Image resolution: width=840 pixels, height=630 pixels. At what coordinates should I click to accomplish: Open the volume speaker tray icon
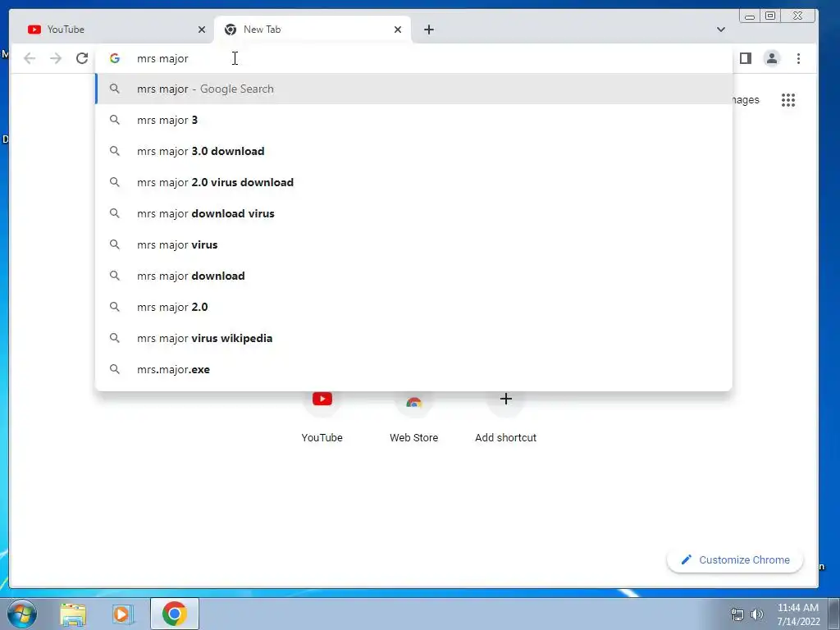point(757,614)
